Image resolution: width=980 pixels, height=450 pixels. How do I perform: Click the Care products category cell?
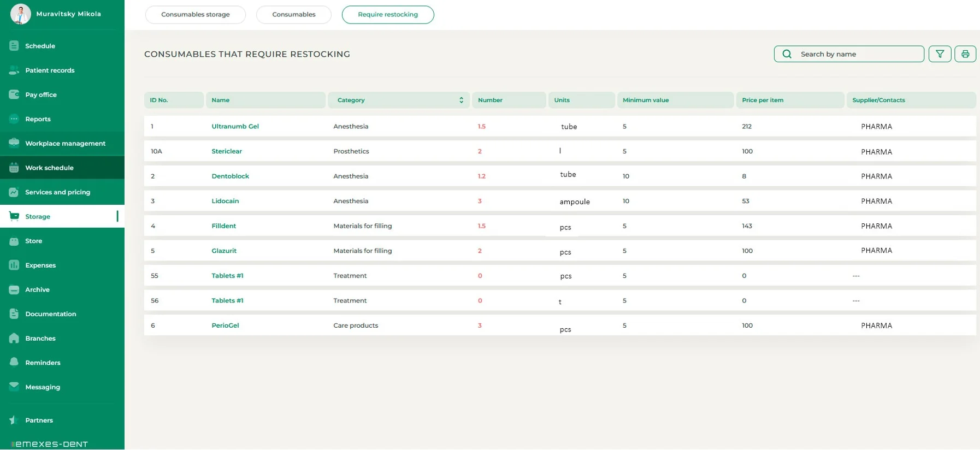coord(356,325)
